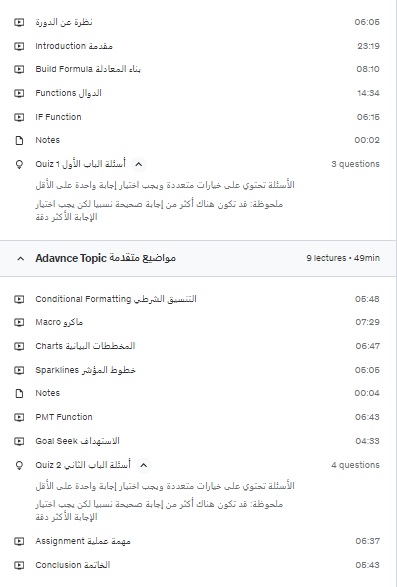Click the lightbulb icon beside Quiz 2
The width and height of the screenshot is (397, 587).
pyautogui.click(x=19, y=465)
